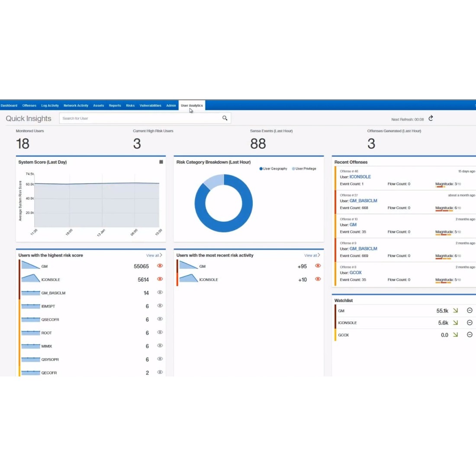476x476 pixels.
Task: Toggle the eye icon for GM_BASICLM user
Action: pos(160,293)
